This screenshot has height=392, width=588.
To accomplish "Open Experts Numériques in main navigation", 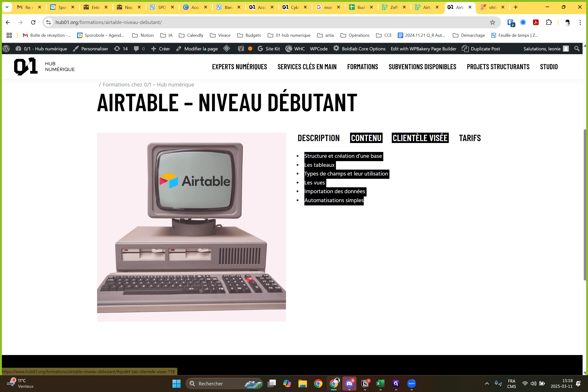I will point(240,67).
